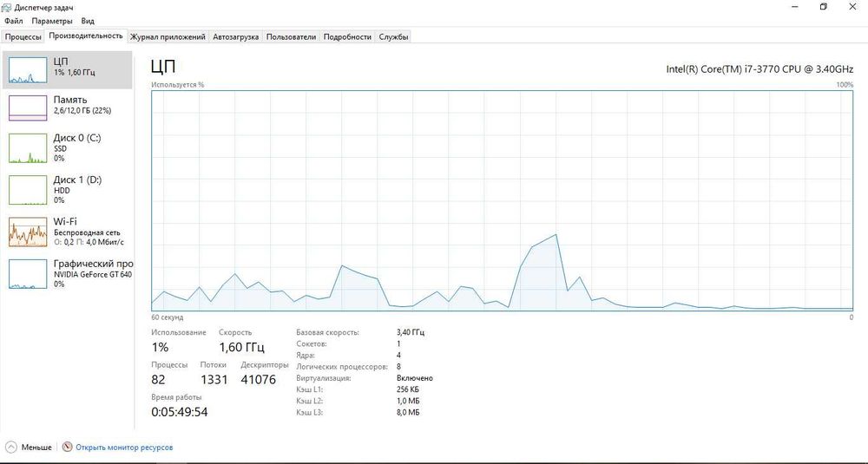
Task: Click the Используется % graph label
Action: click(x=178, y=85)
